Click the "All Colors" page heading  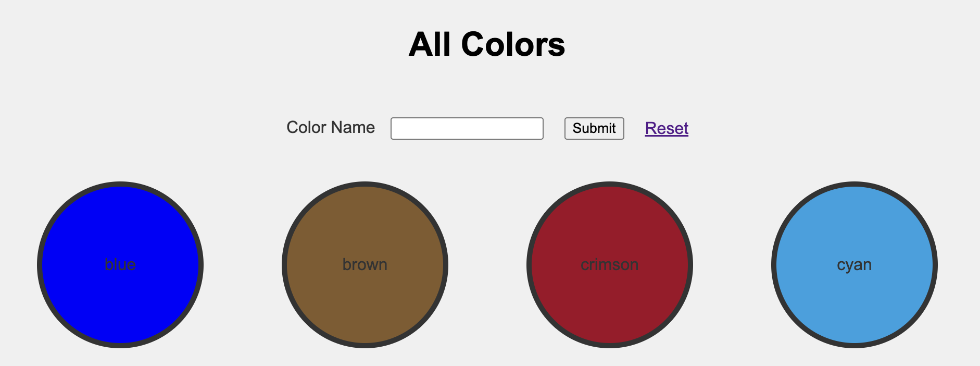[487, 44]
